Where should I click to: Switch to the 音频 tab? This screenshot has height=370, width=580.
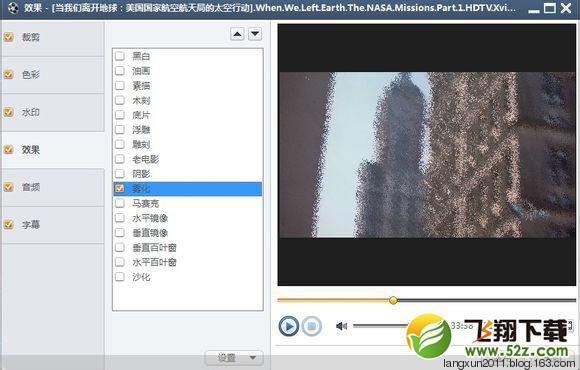coord(53,187)
